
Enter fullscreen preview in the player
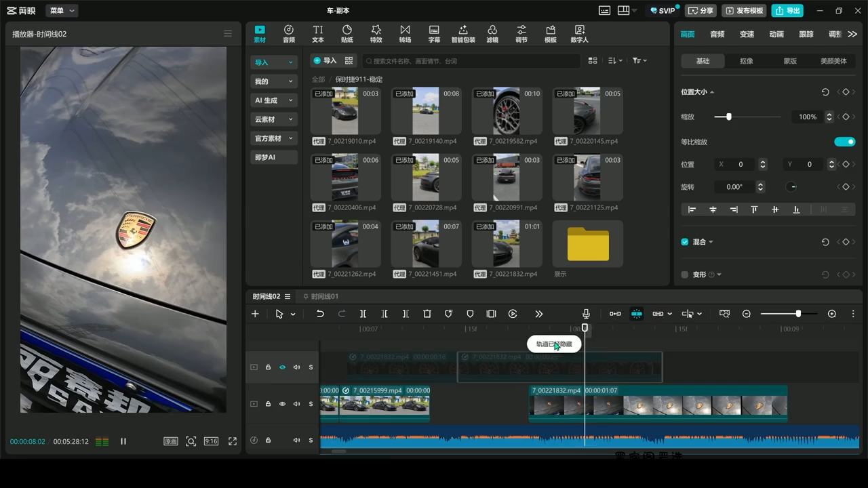[233, 441]
